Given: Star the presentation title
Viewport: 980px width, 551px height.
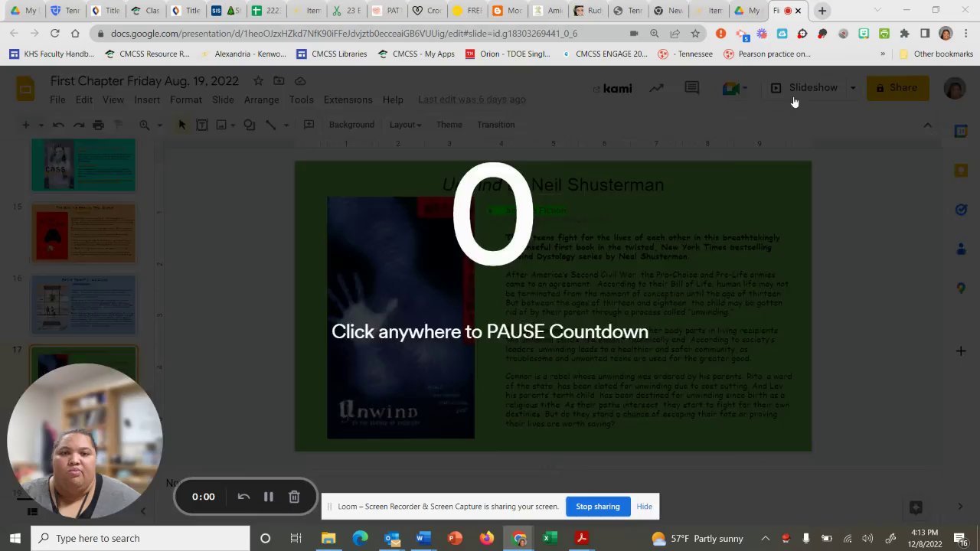Looking at the screenshot, I should point(258,81).
